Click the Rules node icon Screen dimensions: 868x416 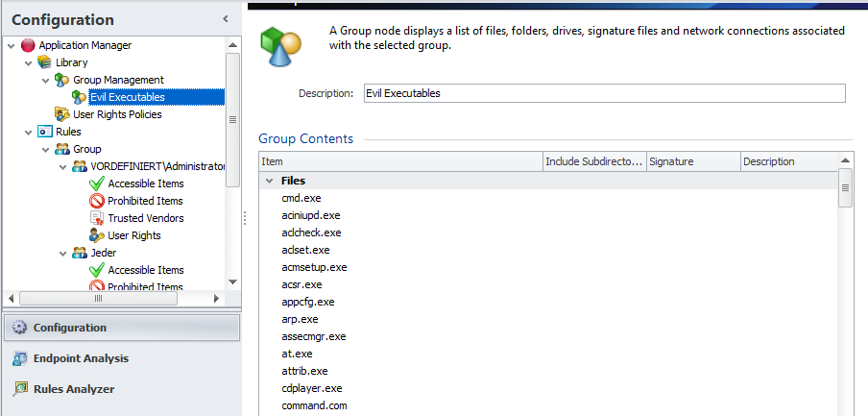tap(44, 132)
